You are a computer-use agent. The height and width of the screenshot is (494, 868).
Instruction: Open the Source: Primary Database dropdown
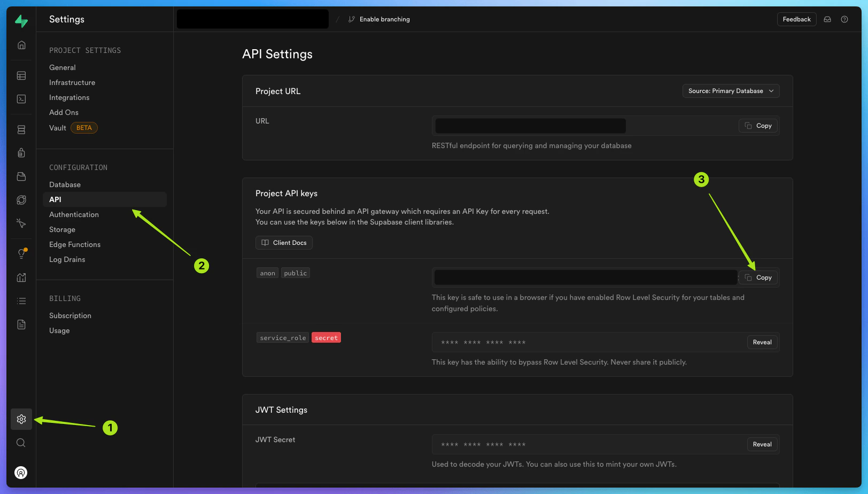(x=730, y=90)
